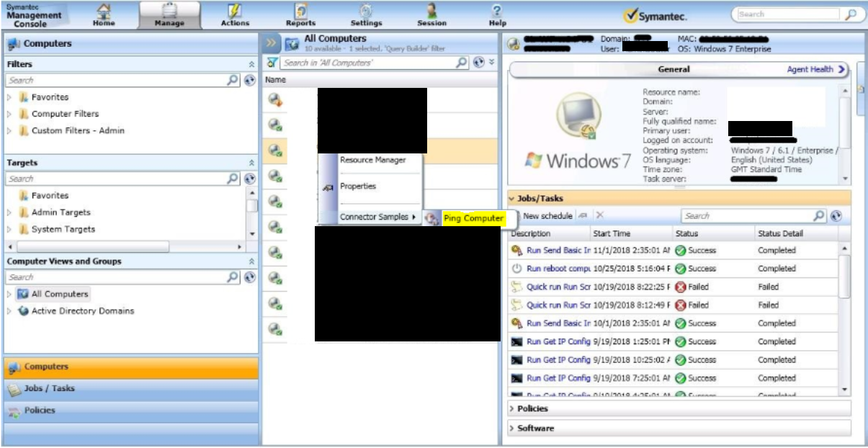
Task: Select Favorites folder under Filters
Action: point(50,97)
